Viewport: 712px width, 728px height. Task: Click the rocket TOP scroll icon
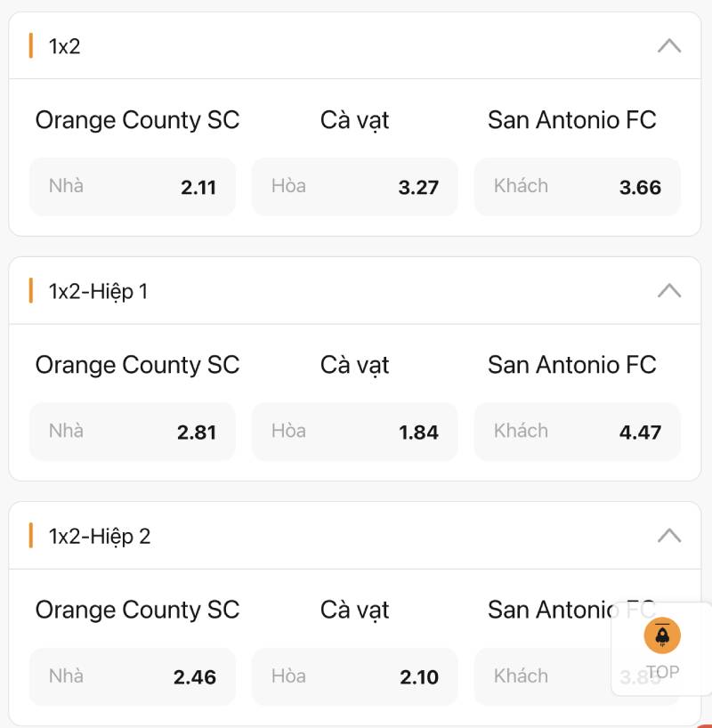pyautogui.click(x=662, y=635)
